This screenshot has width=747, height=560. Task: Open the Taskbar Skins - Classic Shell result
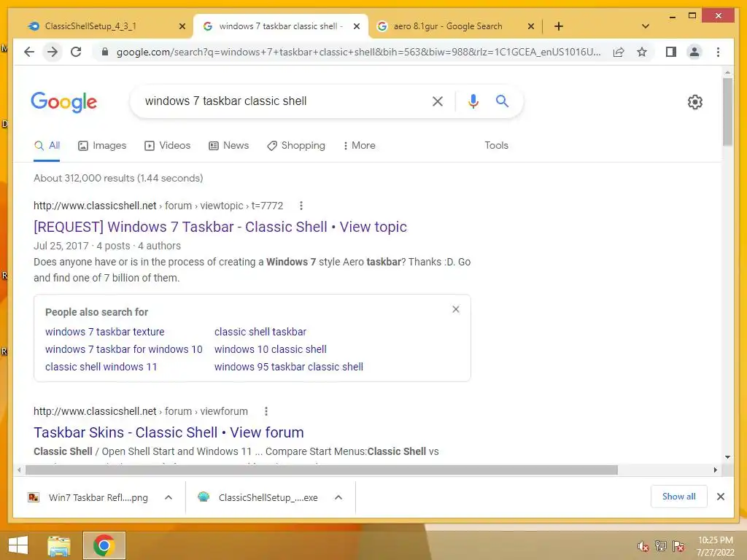(x=169, y=432)
